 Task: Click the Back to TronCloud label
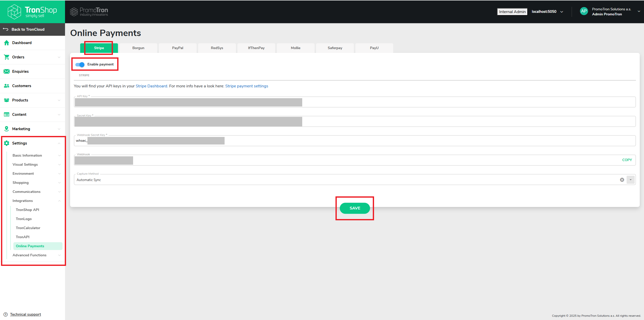pos(28,29)
